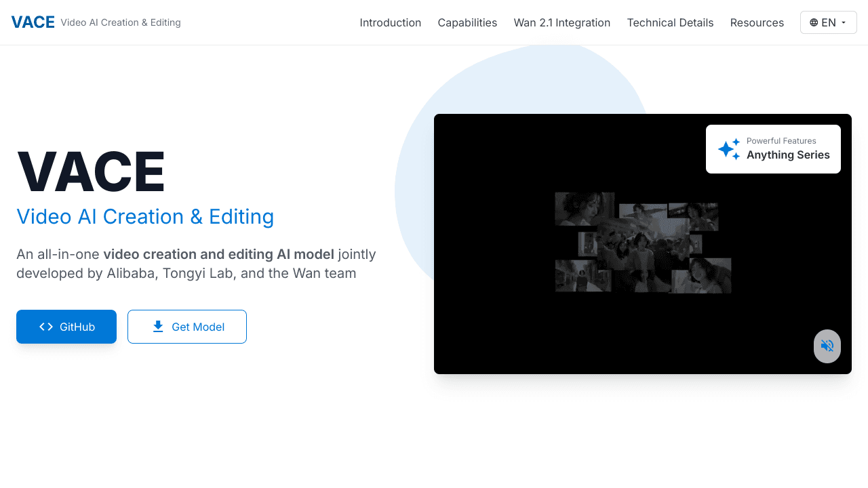Click the VACE logo in header
Viewport: 868px width, 488px height.
coord(33,22)
